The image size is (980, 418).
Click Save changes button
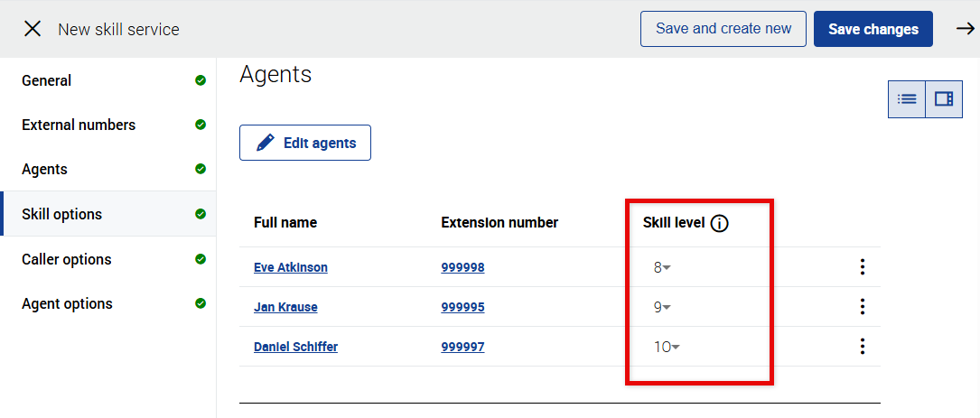873,29
